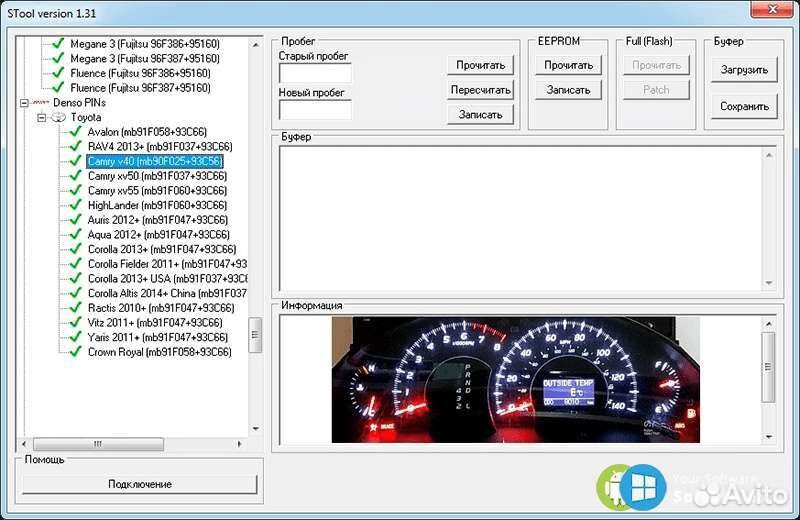The width and height of the screenshot is (800, 520).
Task: Click the green check next to Avalon
Action: tap(76, 131)
